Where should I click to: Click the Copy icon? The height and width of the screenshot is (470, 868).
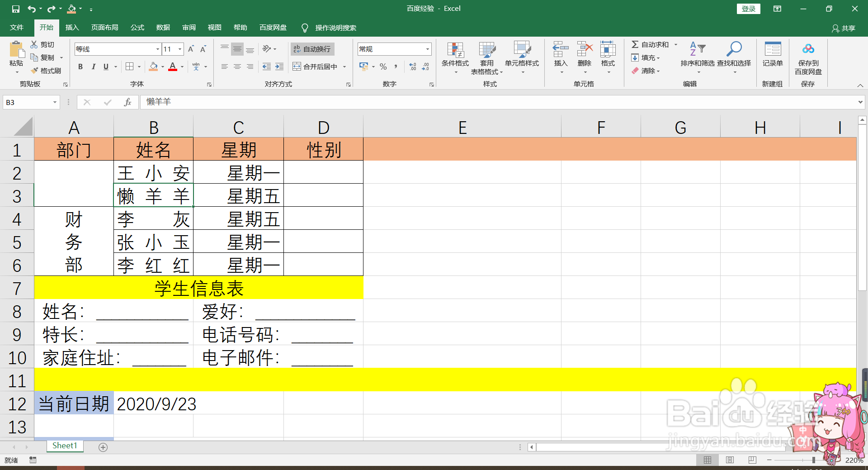[x=34, y=57]
